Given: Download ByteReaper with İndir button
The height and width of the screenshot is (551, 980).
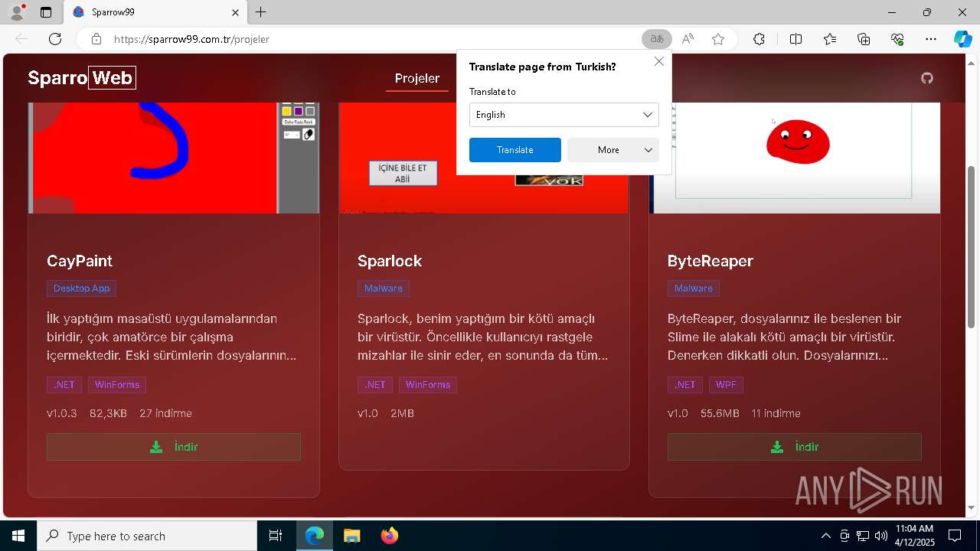Looking at the screenshot, I should [795, 447].
